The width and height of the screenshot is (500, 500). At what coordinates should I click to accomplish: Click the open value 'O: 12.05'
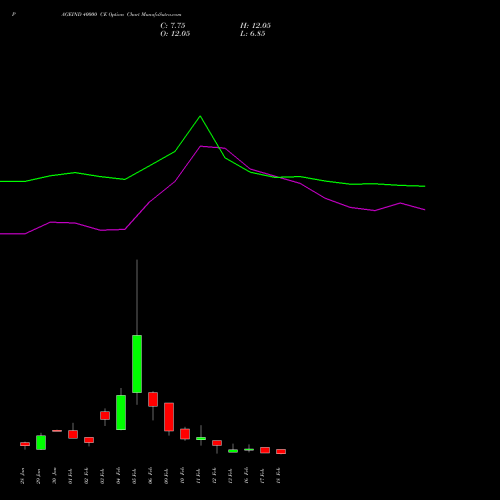175,34
